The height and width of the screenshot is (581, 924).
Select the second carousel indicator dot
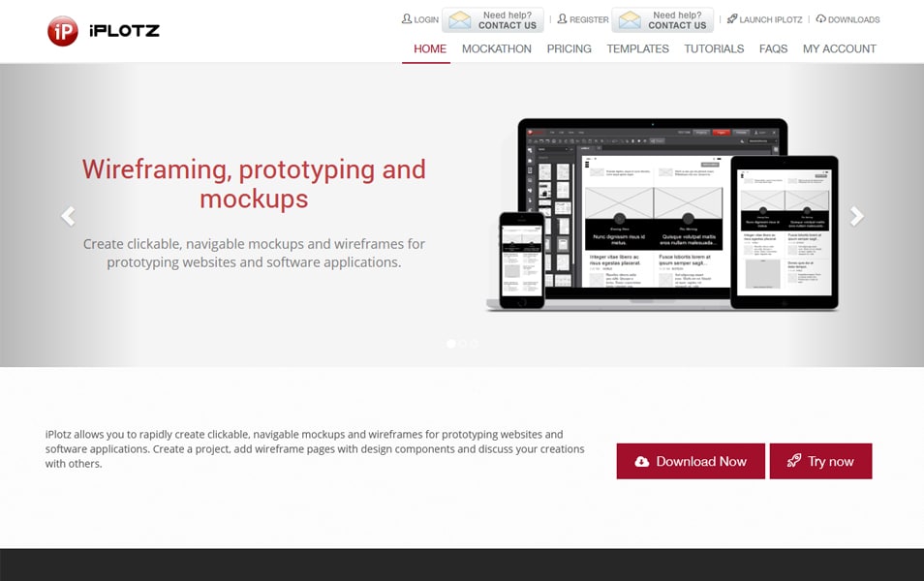tap(463, 344)
